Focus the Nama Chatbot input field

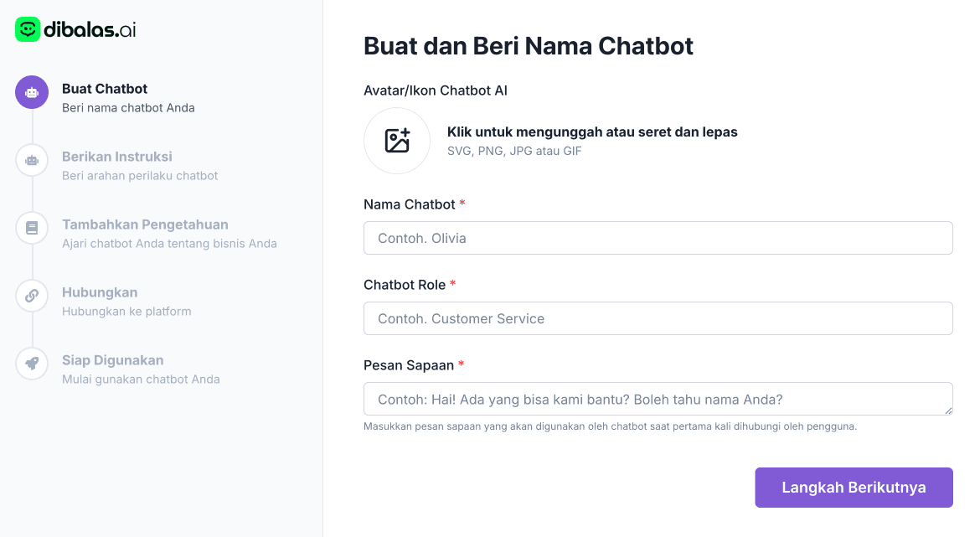(x=658, y=238)
